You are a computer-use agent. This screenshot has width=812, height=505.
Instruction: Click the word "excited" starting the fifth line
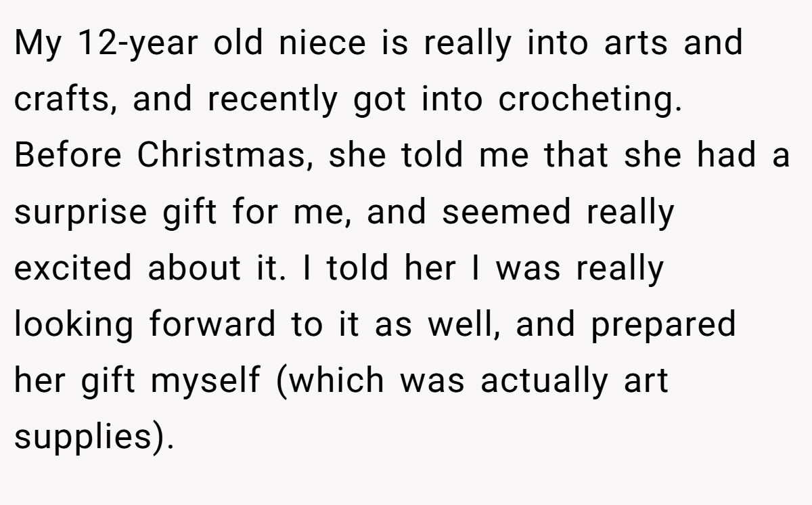[x=72, y=269]
